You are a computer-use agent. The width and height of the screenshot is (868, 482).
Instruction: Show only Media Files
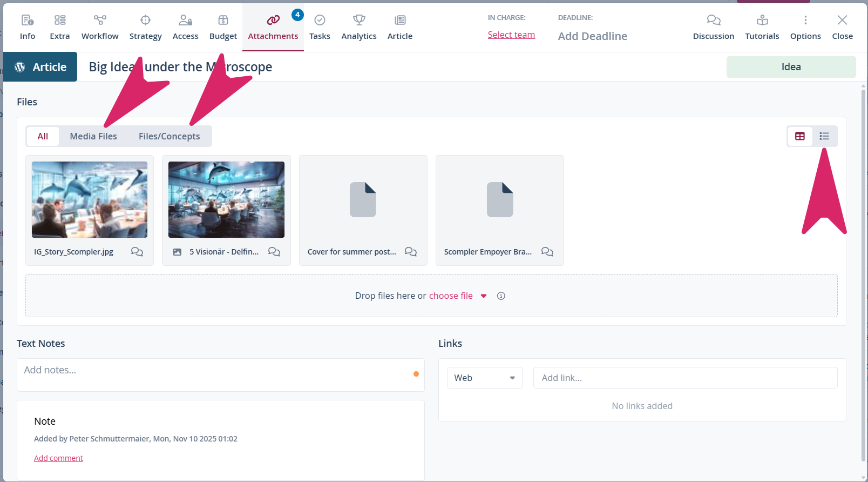93,136
